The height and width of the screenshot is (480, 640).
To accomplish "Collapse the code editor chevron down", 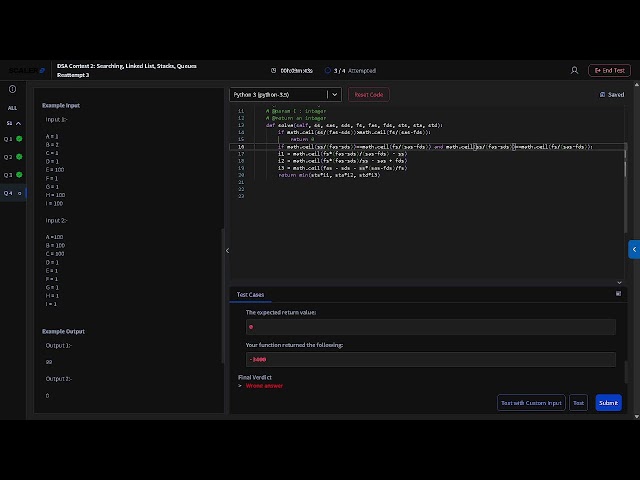I will point(619,282).
